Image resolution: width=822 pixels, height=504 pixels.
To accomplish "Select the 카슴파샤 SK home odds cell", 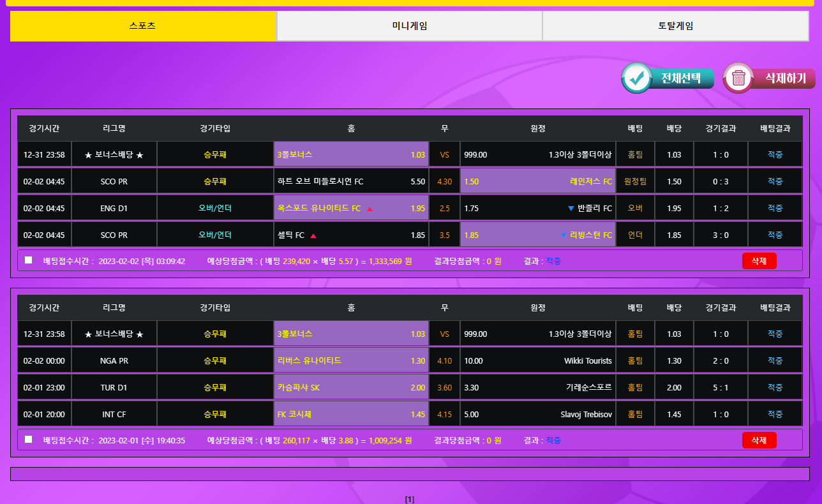I will coord(351,388).
